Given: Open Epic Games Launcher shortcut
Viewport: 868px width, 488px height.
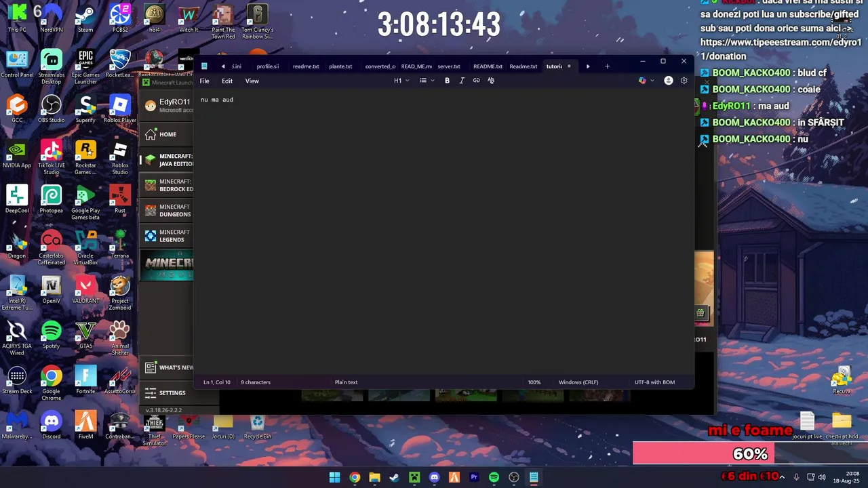Looking at the screenshot, I should [x=85, y=66].
